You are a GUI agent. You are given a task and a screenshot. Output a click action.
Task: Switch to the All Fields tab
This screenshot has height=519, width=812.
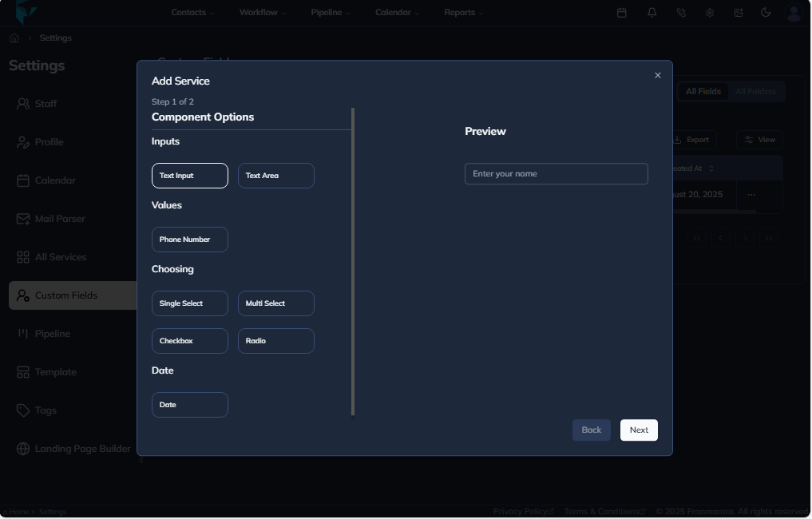703,91
